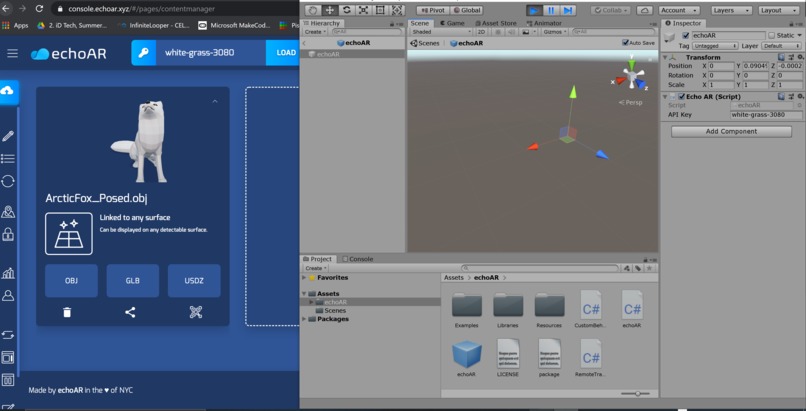This screenshot has height=411, width=806.
Task: Click the padlock icon in echoAR sidebar
Action: tap(8, 234)
